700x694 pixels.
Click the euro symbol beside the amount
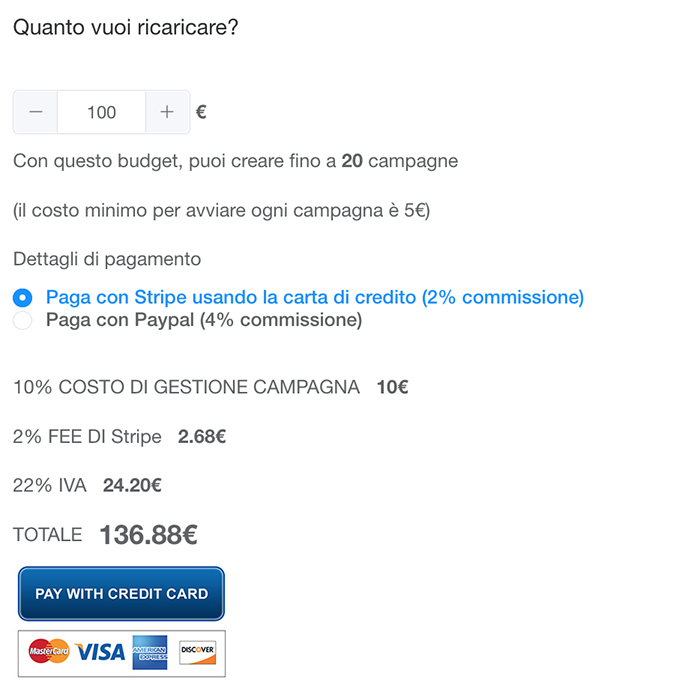[201, 112]
